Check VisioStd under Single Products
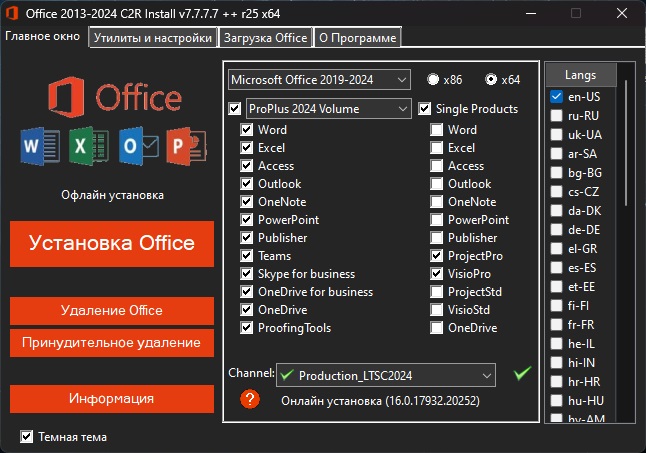 click(x=436, y=310)
